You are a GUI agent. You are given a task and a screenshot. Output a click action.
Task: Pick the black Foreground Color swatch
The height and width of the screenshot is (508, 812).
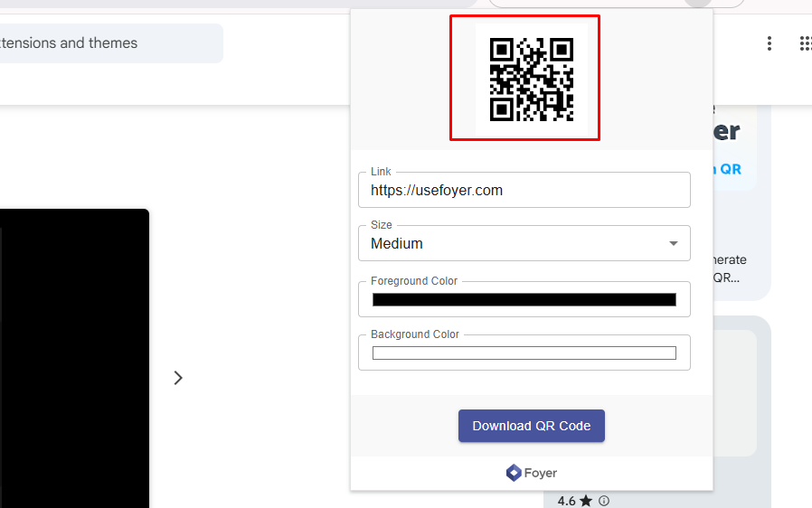click(x=524, y=300)
